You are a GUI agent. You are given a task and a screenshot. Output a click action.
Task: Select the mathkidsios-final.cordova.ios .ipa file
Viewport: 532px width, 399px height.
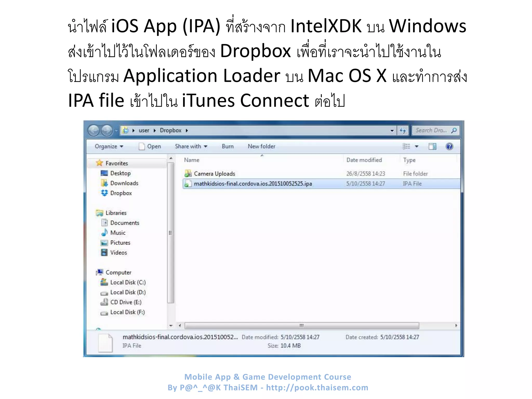pyautogui.click(x=253, y=184)
